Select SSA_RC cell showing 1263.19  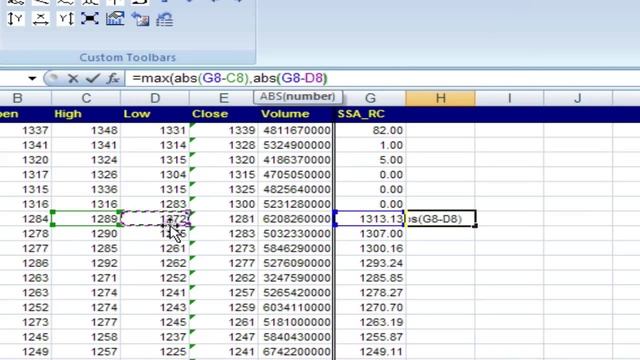click(371, 322)
